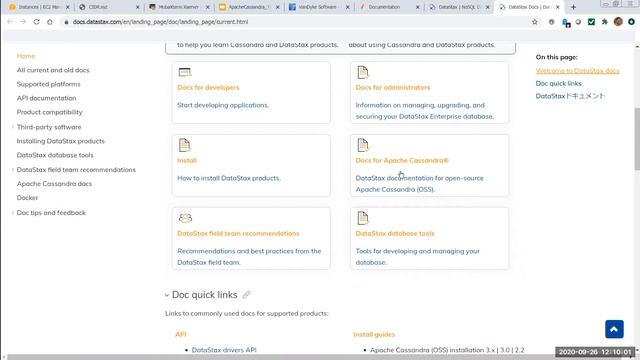The width and height of the screenshot is (640, 360).
Task: Open All current and old docs
Action: (x=53, y=70)
